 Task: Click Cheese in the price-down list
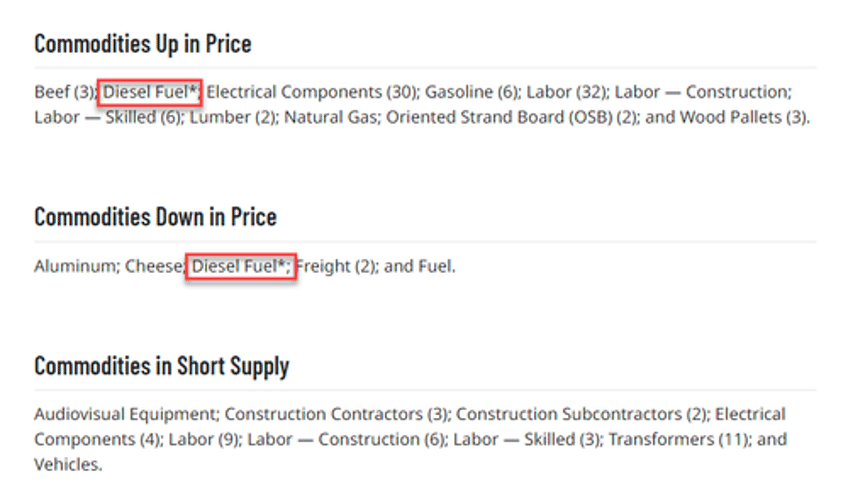154,266
